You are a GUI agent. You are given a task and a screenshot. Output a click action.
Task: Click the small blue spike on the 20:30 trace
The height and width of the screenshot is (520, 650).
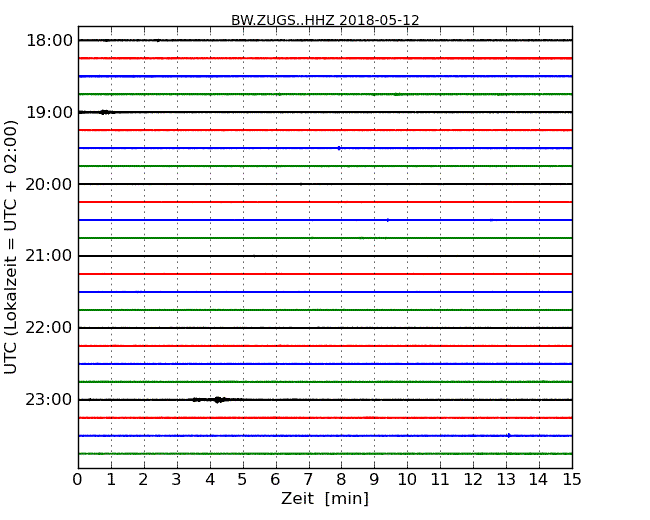388,220
